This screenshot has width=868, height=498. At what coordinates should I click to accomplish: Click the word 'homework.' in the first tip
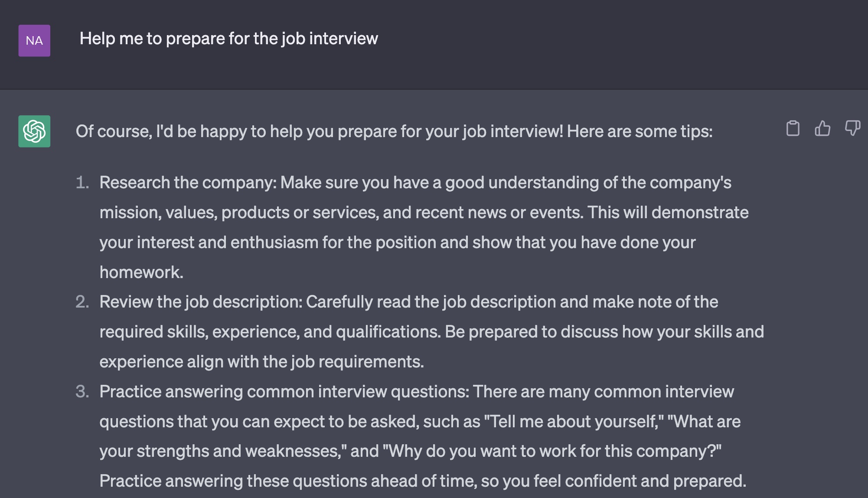pyautogui.click(x=141, y=272)
